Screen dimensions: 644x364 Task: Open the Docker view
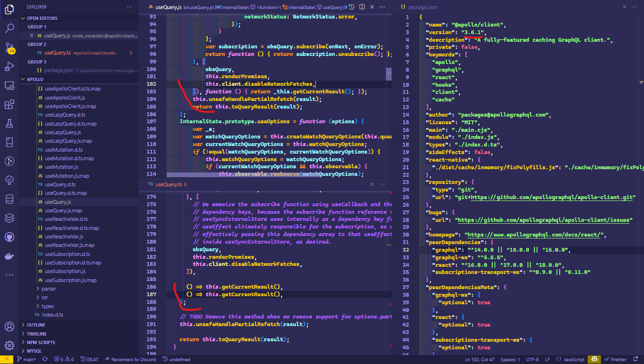(x=9, y=256)
